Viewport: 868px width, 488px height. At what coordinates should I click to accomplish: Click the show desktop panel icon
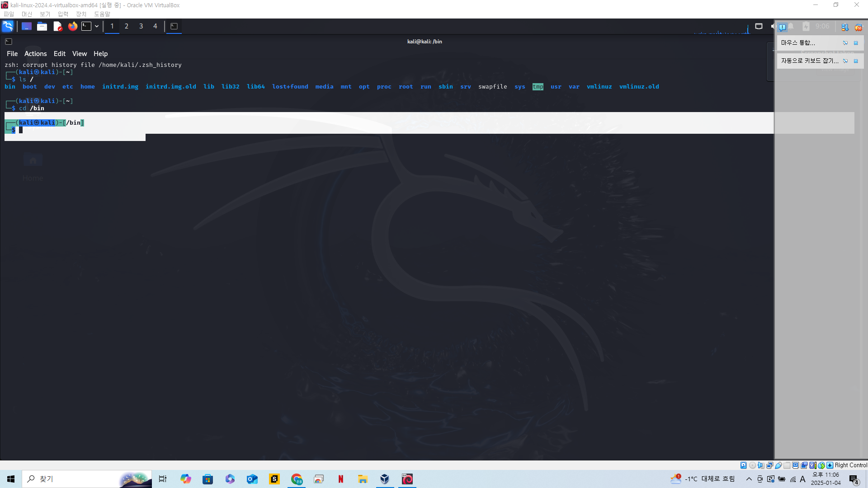[x=27, y=26]
